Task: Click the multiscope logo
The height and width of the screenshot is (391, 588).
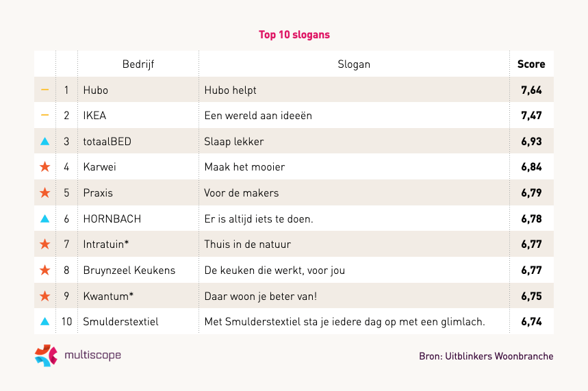Action: [x=78, y=355]
